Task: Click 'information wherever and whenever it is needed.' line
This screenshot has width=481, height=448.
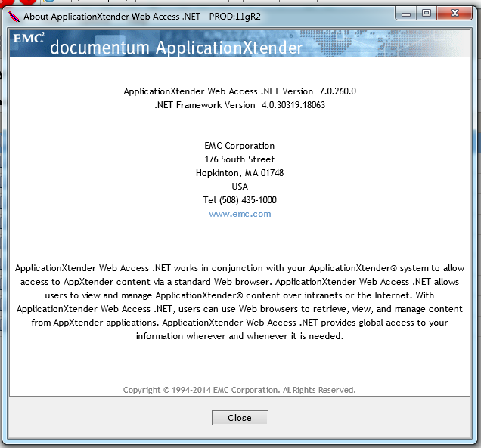Action: [240, 336]
